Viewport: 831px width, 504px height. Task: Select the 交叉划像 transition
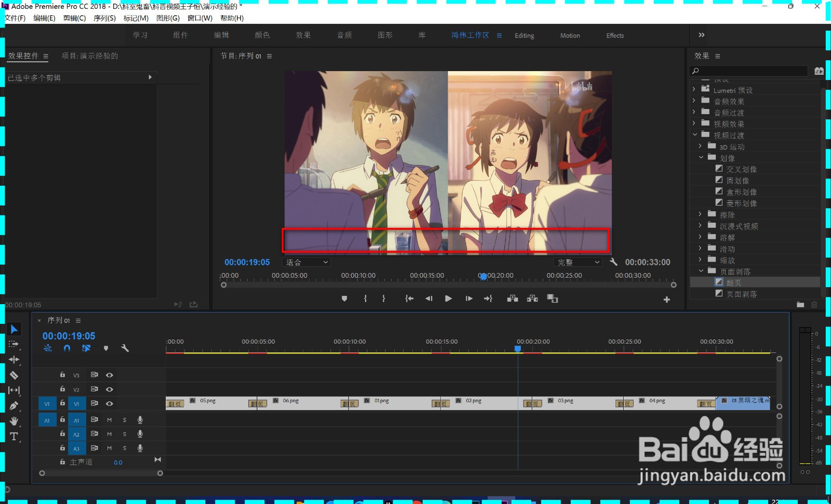741,169
